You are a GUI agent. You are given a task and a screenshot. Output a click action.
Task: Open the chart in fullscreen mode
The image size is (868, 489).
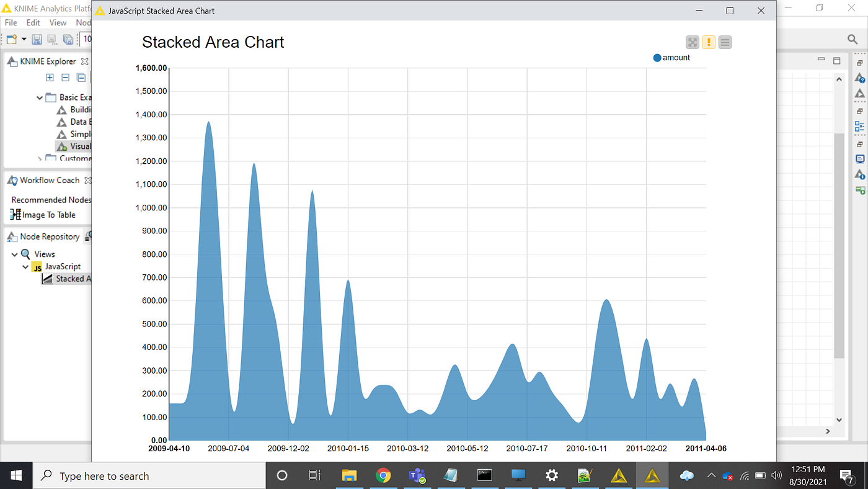(692, 42)
